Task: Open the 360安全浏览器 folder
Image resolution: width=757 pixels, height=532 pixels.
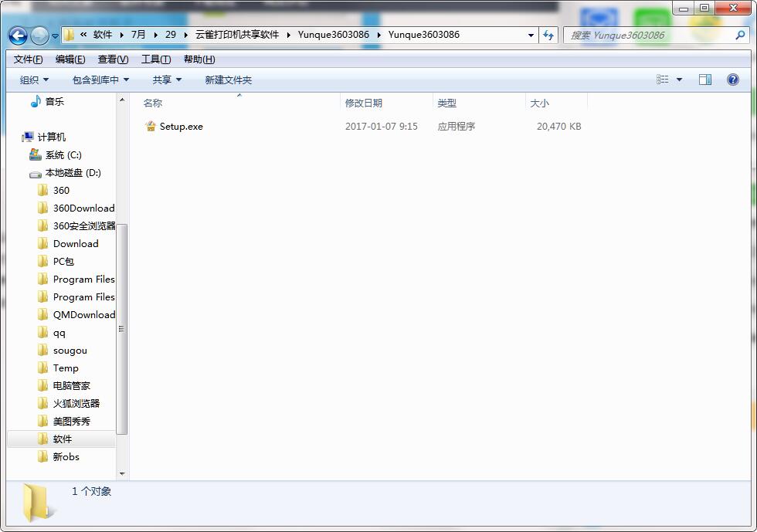Action: (x=84, y=226)
